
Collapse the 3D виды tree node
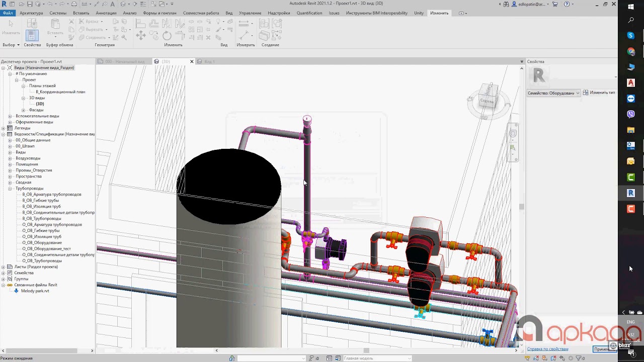23,98
